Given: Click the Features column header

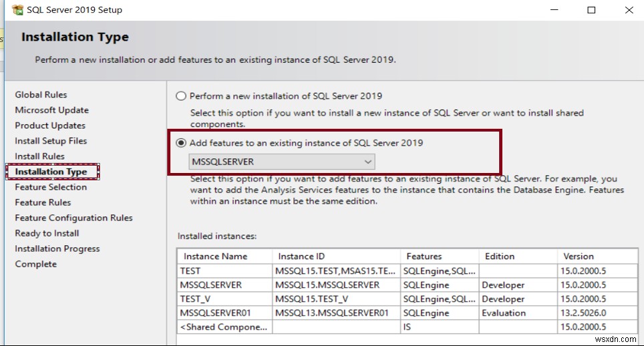Looking at the screenshot, I should point(440,256).
